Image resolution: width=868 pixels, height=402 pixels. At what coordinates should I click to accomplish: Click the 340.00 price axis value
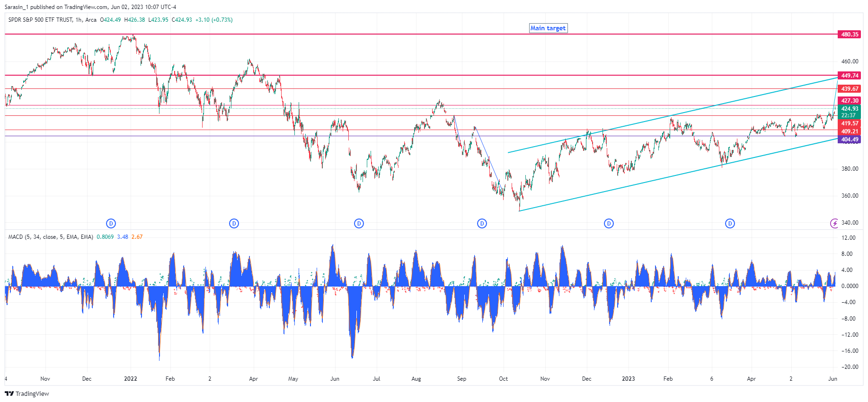(850, 223)
